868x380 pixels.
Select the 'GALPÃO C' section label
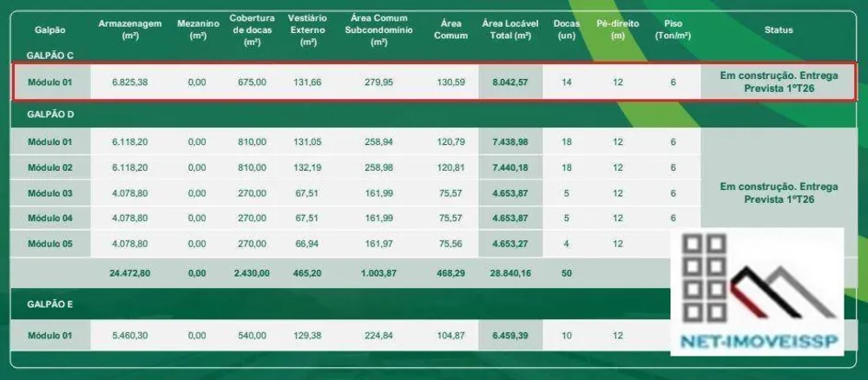coord(49,56)
